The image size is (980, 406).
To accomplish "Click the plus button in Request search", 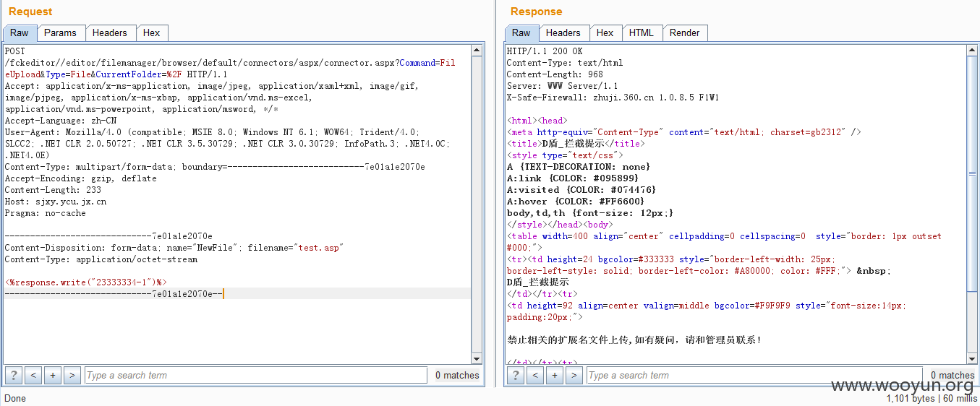I will (52, 375).
